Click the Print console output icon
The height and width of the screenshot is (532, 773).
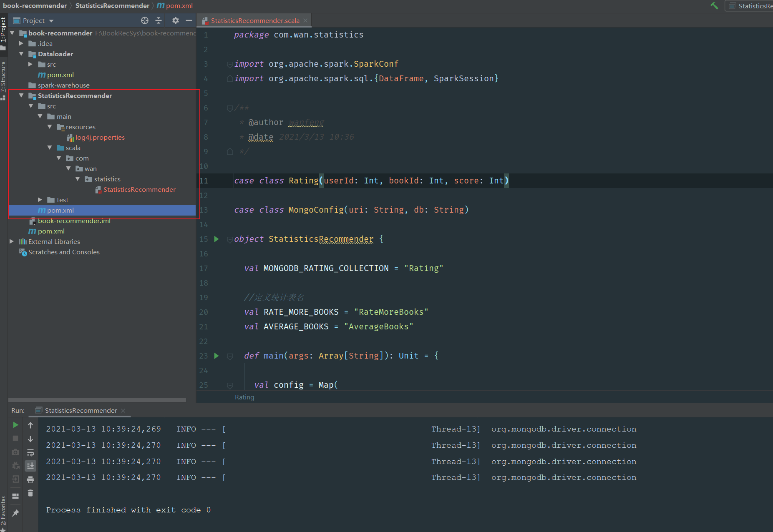[30, 479]
